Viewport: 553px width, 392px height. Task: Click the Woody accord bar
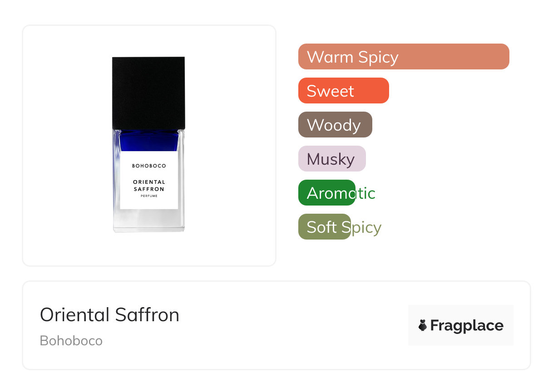[x=335, y=125]
